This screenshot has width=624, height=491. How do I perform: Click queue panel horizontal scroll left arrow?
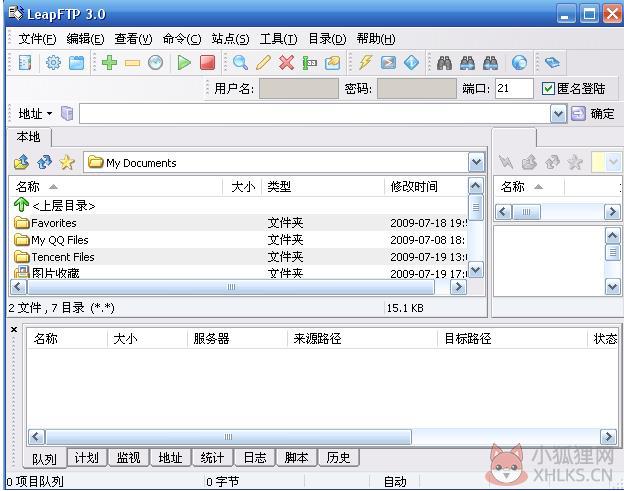[36, 436]
